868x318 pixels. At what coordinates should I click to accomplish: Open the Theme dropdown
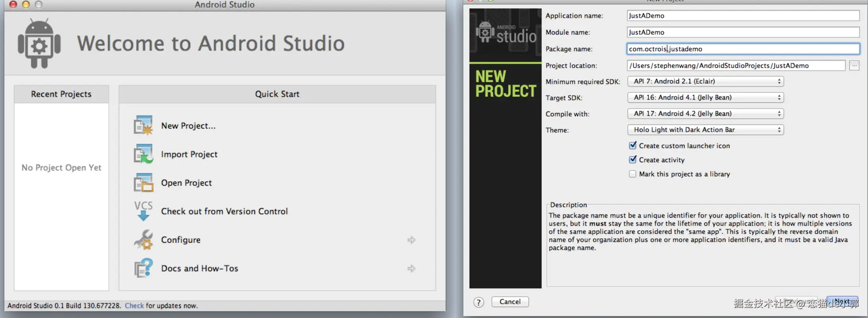click(705, 130)
